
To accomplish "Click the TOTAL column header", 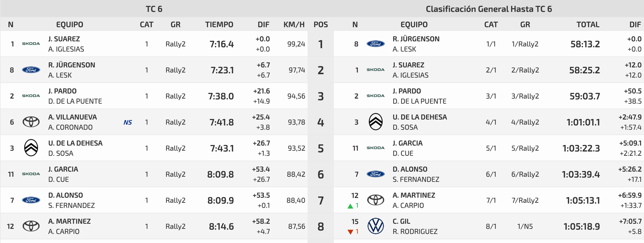I will click(x=588, y=25).
